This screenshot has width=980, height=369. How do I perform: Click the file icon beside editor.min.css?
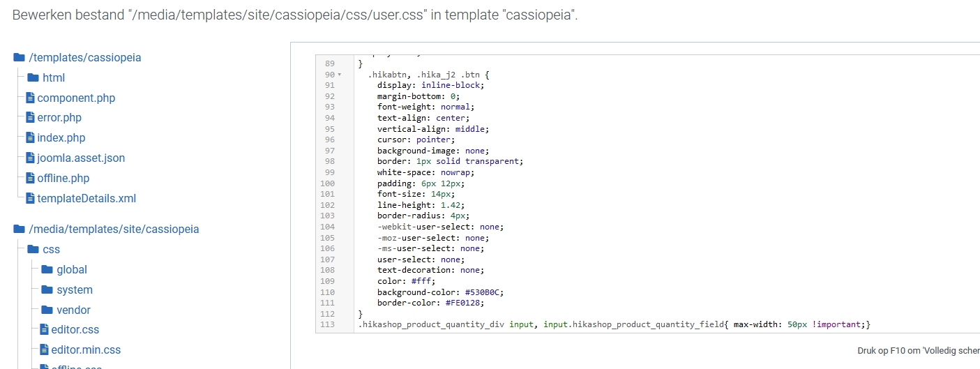pyautogui.click(x=44, y=349)
